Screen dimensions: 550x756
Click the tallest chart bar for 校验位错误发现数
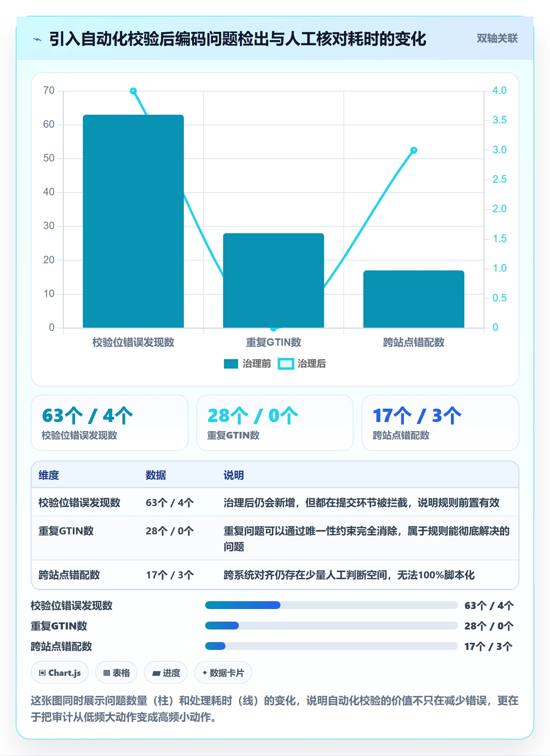coord(133,221)
